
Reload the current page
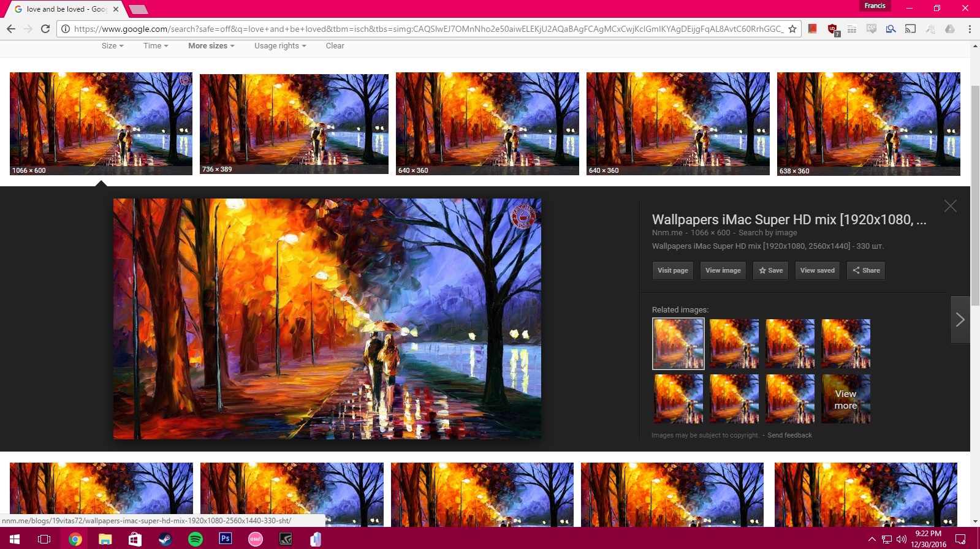pyautogui.click(x=45, y=29)
